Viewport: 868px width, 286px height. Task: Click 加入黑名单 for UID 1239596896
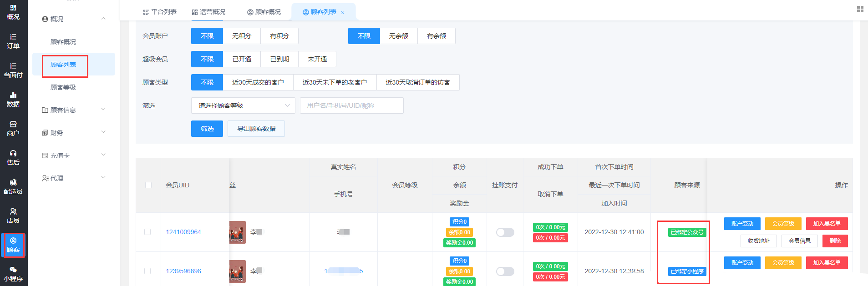click(x=827, y=263)
